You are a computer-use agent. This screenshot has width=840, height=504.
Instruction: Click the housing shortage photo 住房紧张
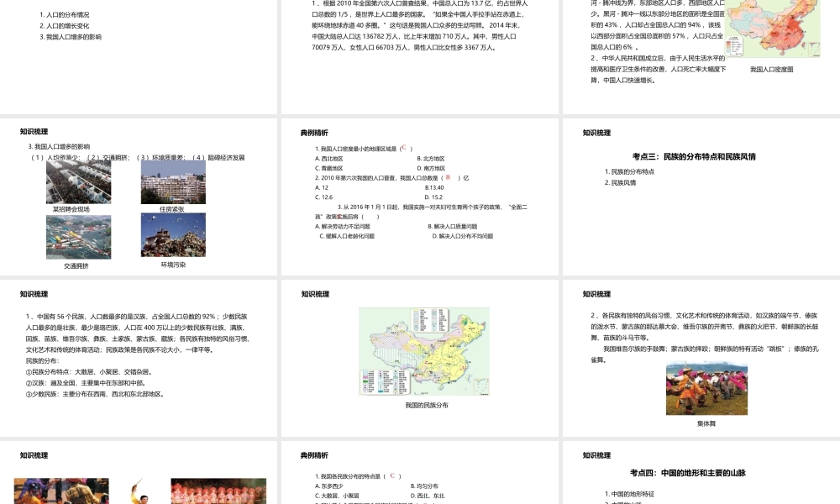[173, 182]
